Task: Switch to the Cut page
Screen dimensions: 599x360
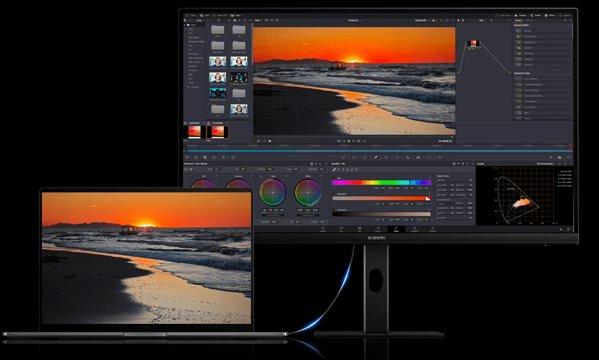Action: pos(341,229)
